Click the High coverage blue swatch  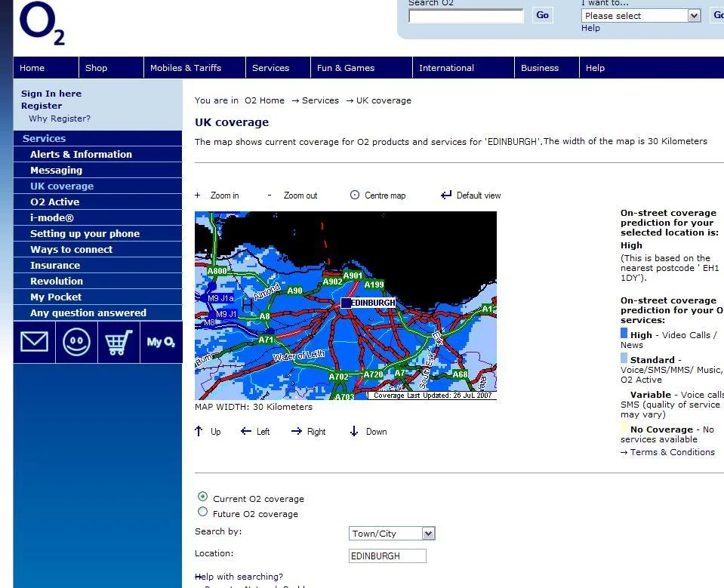[624, 333]
